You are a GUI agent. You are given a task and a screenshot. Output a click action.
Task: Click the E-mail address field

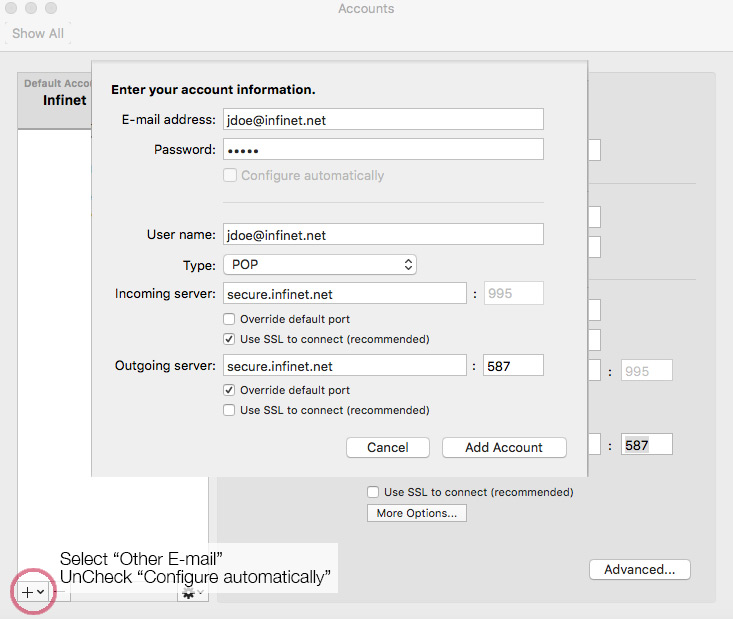(383, 120)
